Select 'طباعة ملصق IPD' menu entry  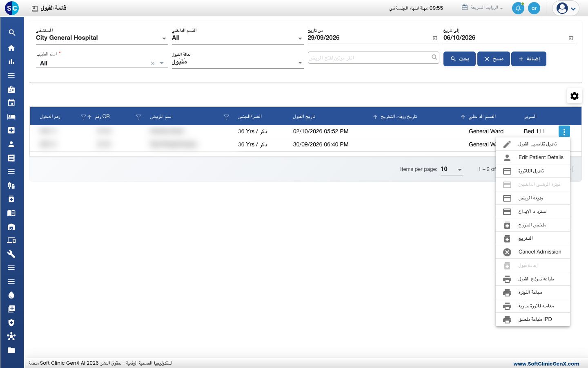point(533,319)
